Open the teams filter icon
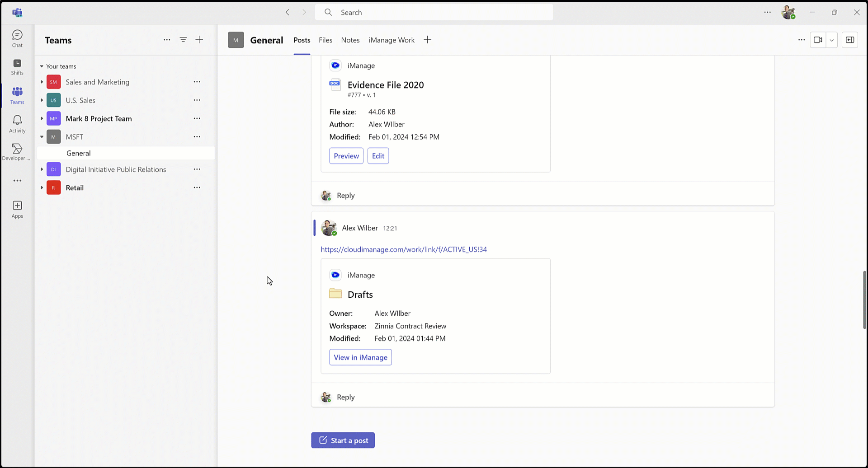 (x=183, y=40)
